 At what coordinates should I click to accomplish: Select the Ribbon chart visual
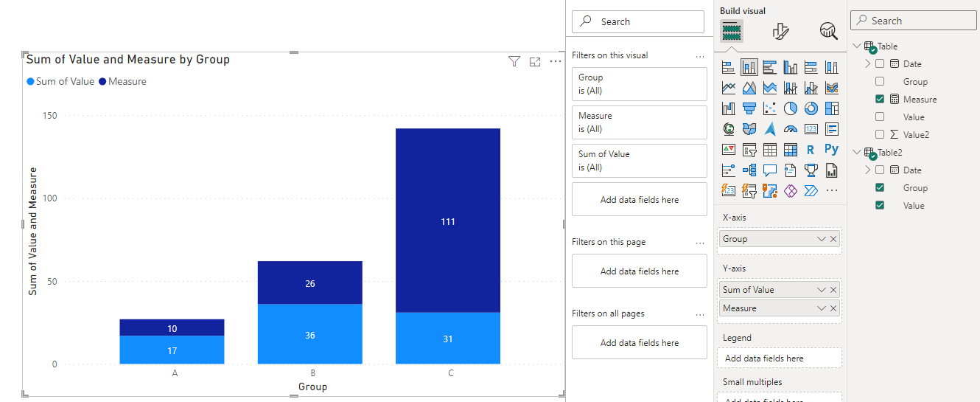tap(832, 88)
